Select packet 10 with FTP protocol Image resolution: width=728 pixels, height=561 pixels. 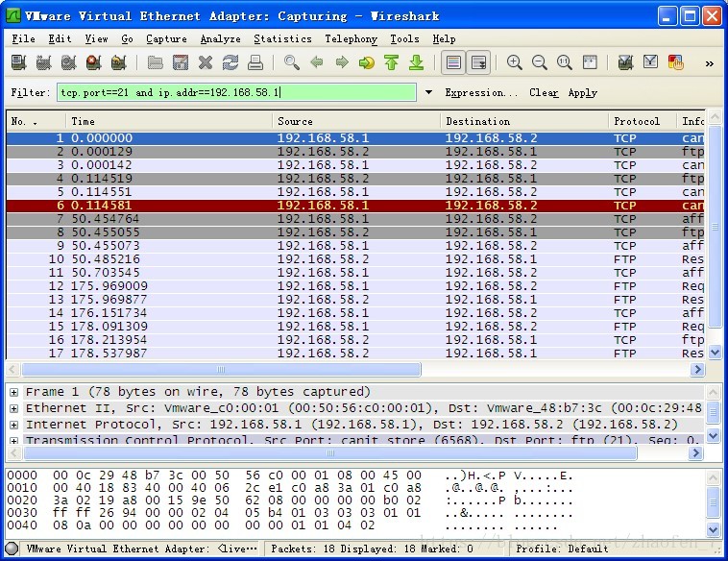pyautogui.click(x=355, y=259)
